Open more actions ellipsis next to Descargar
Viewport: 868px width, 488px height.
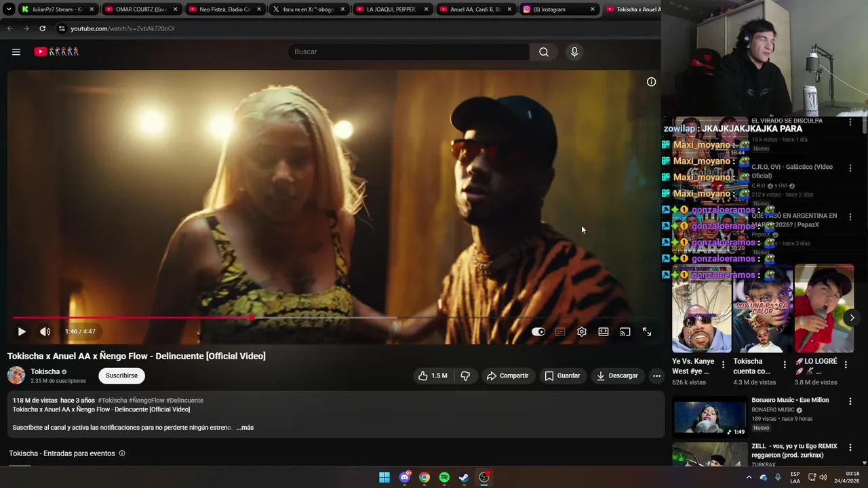656,375
